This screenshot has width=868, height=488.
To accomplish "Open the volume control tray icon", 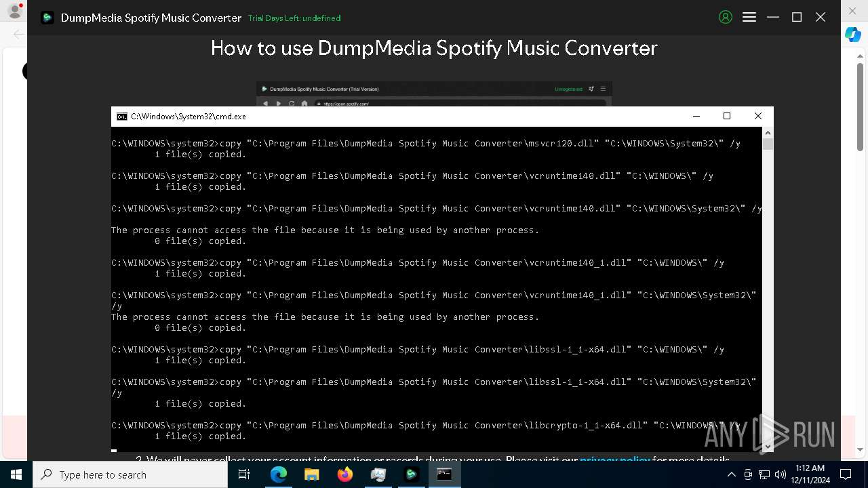I will (781, 474).
